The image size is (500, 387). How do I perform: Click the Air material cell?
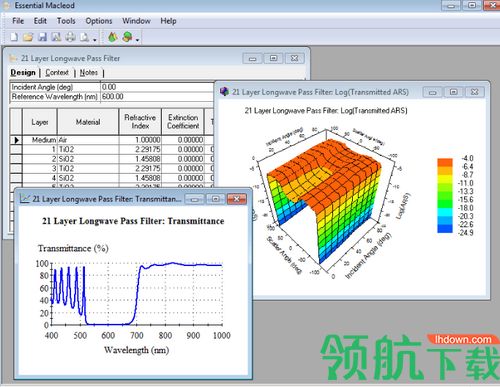[x=88, y=140]
